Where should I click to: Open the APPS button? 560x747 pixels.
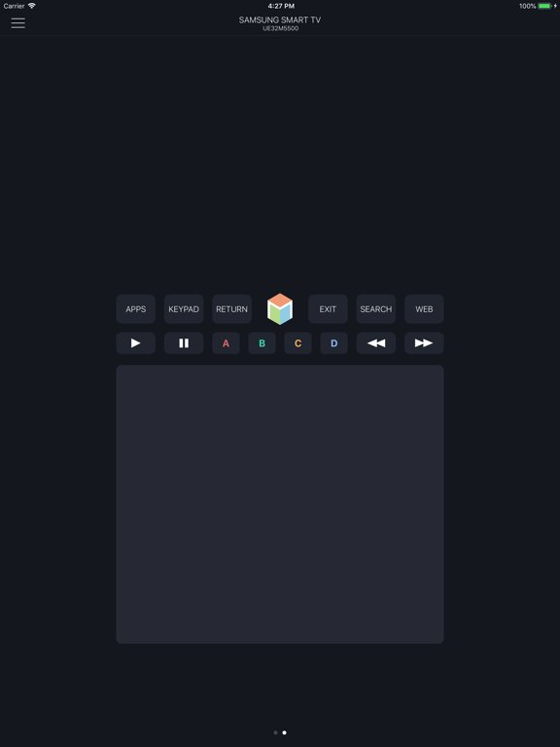pos(136,309)
